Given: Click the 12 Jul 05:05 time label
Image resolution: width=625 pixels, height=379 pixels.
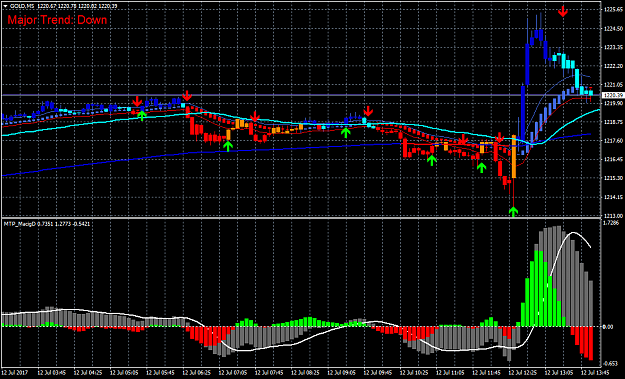Looking at the screenshot, I should click(124, 373).
